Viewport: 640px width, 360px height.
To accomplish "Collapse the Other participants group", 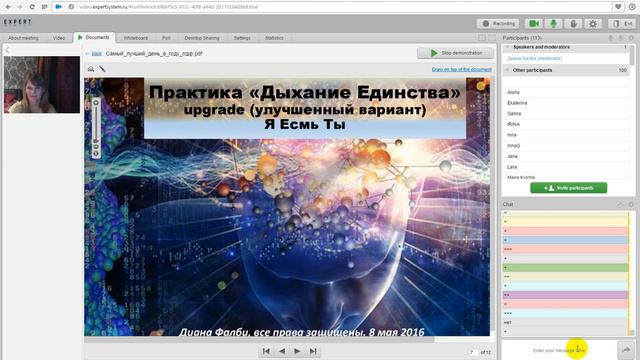I will point(508,70).
